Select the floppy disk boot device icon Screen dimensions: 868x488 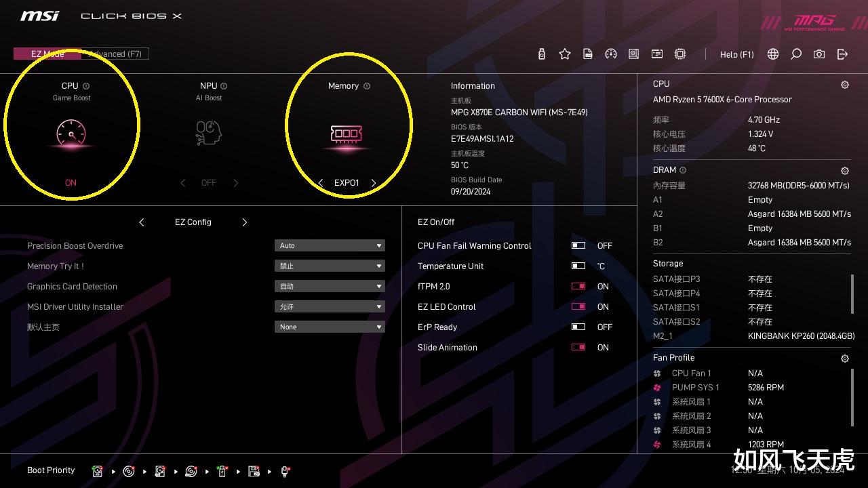coord(254,471)
